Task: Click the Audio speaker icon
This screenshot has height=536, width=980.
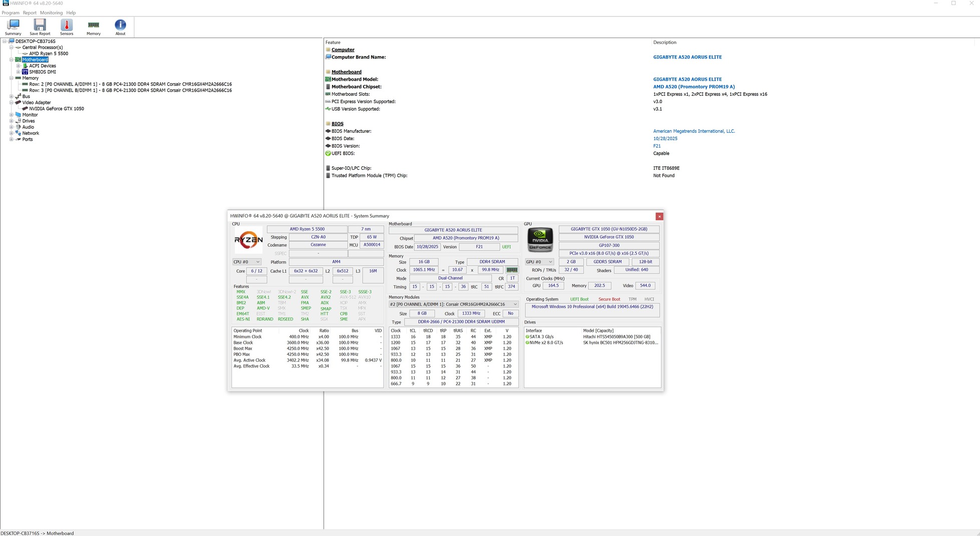Action: (x=19, y=127)
